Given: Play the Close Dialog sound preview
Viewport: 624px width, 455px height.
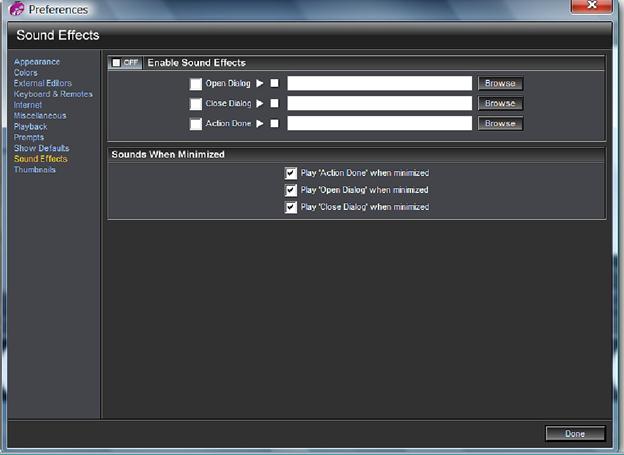Looking at the screenshot, I should point(260,103).
